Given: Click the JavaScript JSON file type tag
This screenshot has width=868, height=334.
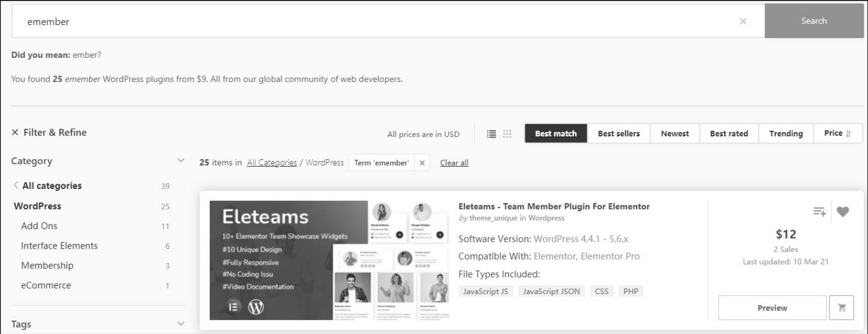Looking at the screenshot, I should tap(551, 291).
